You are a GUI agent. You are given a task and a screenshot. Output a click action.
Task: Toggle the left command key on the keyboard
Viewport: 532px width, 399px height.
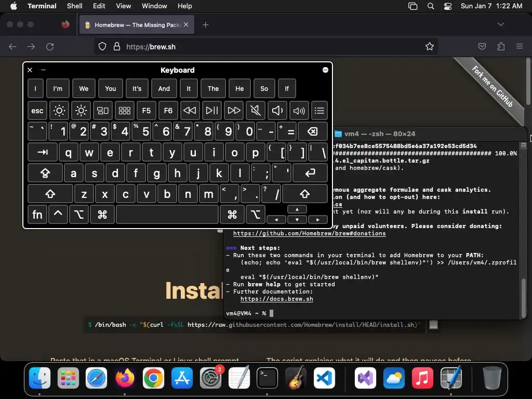click(102, 215)
